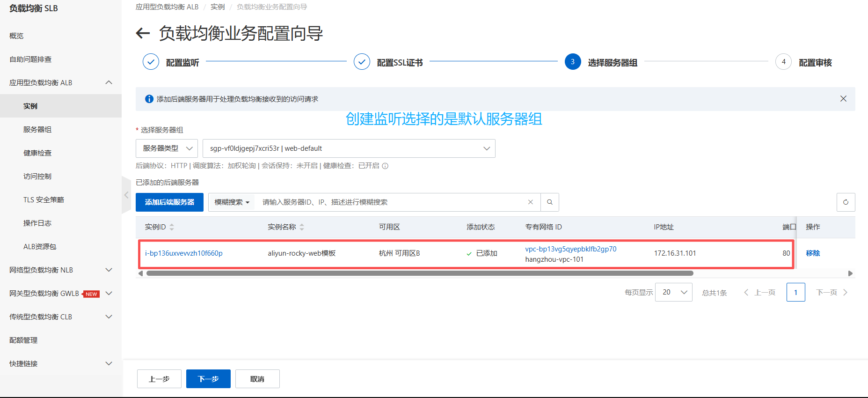Click the health check info circle icon

click(x=385, y=166)
